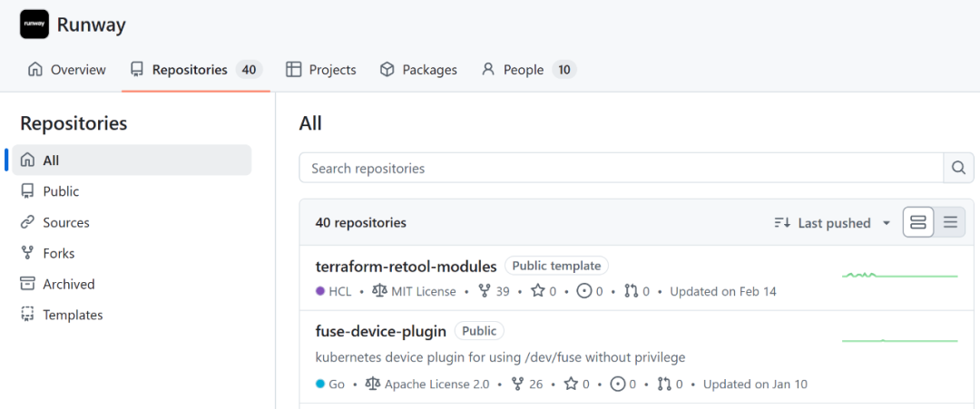Click the search magnifier button
This screenshot has width=980, height=409.
pos(958,168)
